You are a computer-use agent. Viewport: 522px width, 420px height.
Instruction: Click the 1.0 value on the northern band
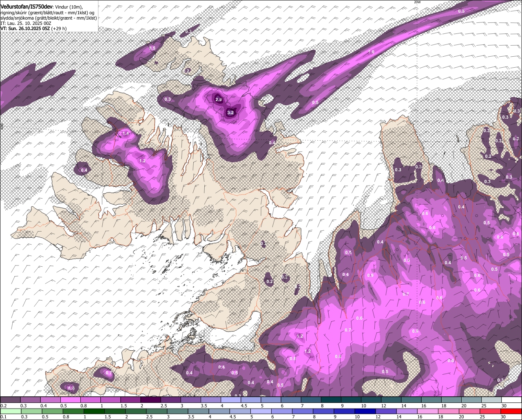click(x=371, y=52)
